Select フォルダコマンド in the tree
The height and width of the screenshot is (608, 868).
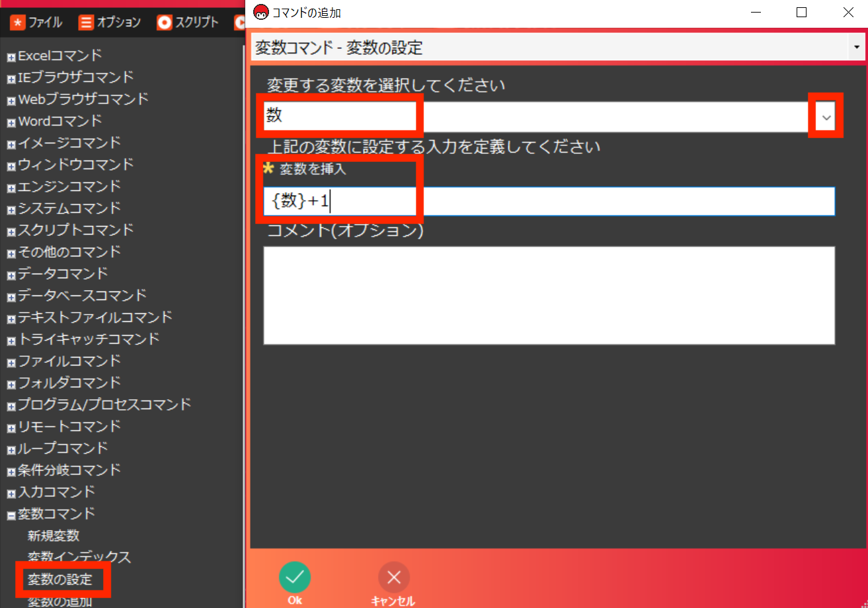click(x=69, y=383)
